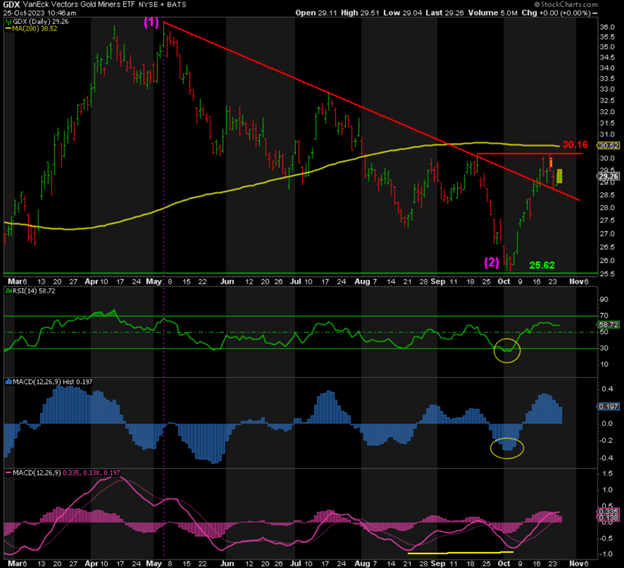Viewport: 624px width, 568px height.
Task: Click the magenta (2) wave label
Action: pyautogui.click(x=491, y=262)
